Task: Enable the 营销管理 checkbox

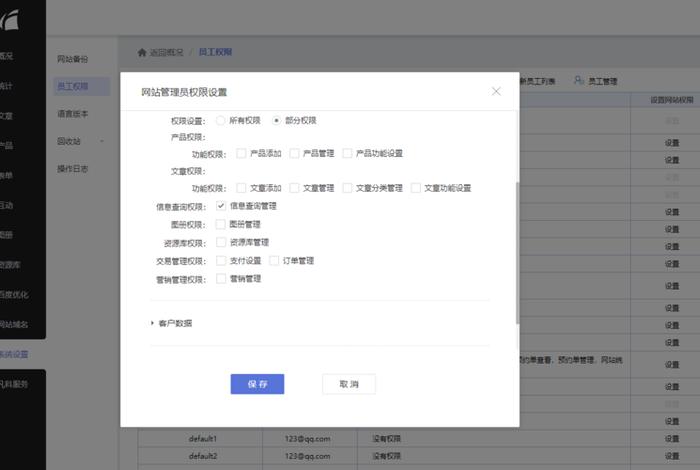Action: coord(221,279)
